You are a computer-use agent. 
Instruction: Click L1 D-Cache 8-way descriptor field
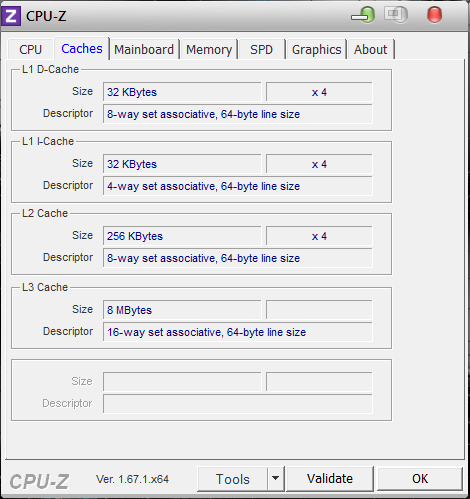[238, 114]
